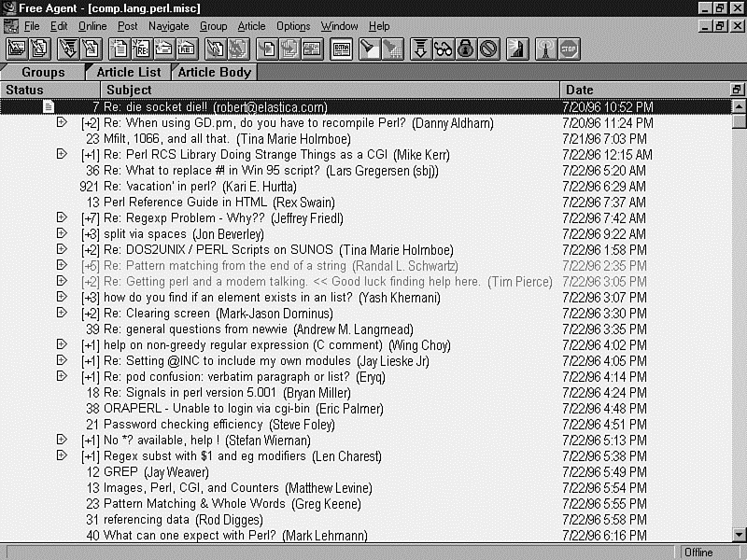Sort by the Status column header

tap(50, 90)
